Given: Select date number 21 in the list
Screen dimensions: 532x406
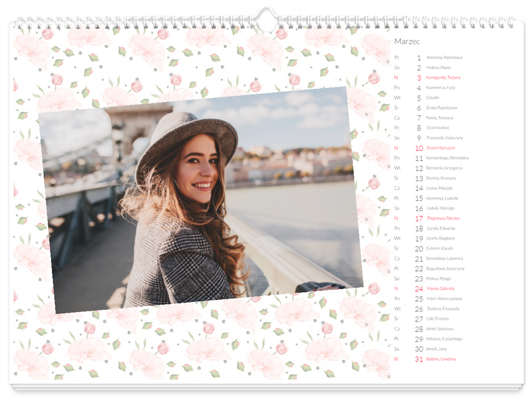Looking at the screenshot, I should click(x=419, y=259).
